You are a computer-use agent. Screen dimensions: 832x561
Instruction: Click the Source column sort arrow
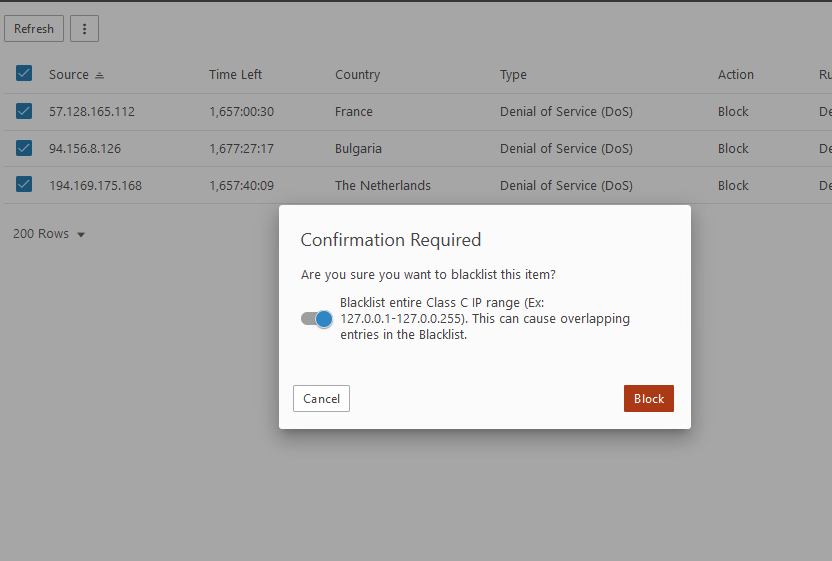coord(99,75)
